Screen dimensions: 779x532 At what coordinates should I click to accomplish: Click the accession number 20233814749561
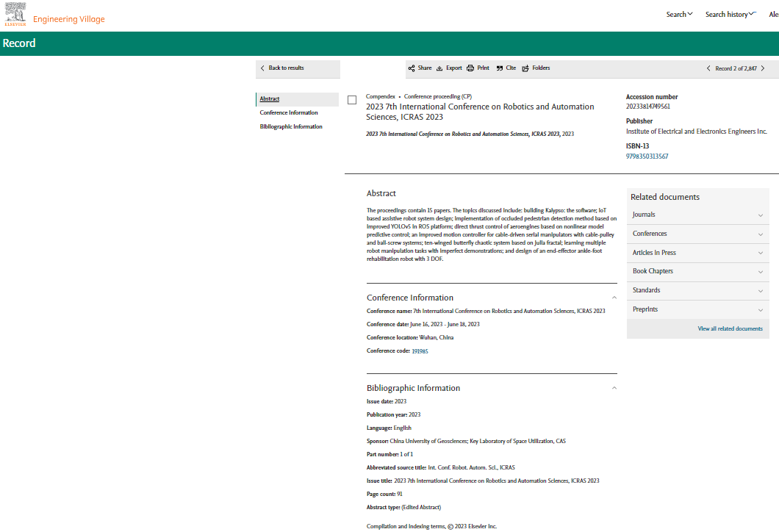click(x=648, y=107)
